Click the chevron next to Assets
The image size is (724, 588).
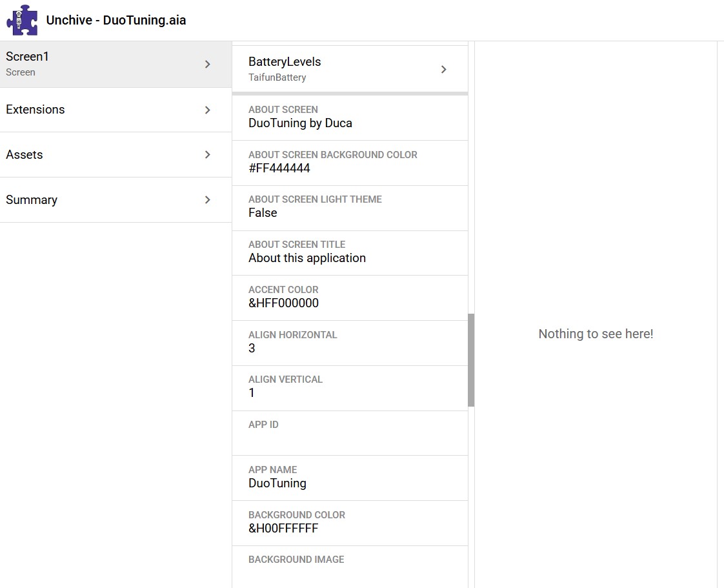tap(208, 155)
